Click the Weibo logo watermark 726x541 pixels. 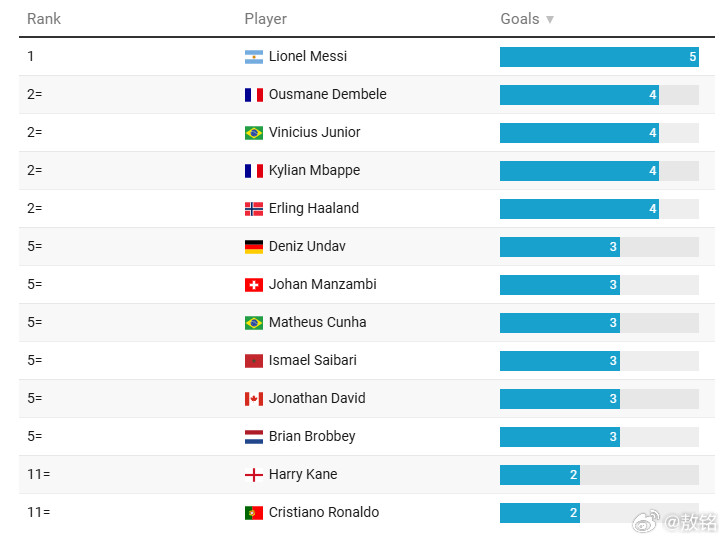pos(646,522)
